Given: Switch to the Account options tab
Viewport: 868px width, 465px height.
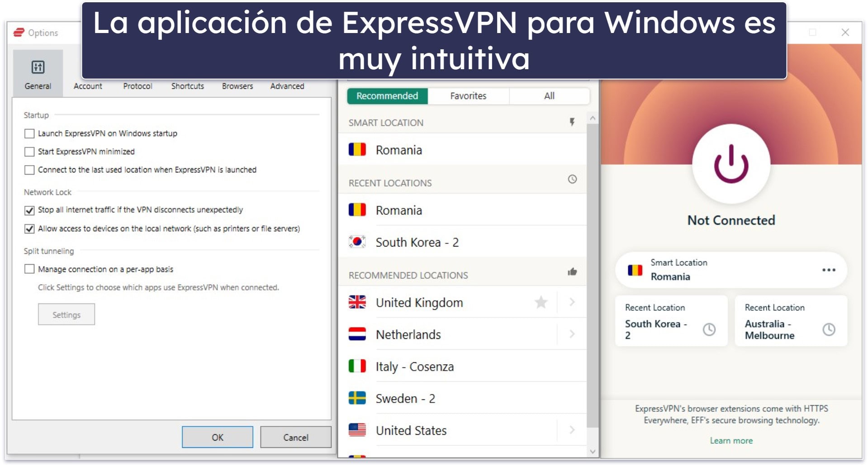Looking at the screenshot, I should 88,86.
